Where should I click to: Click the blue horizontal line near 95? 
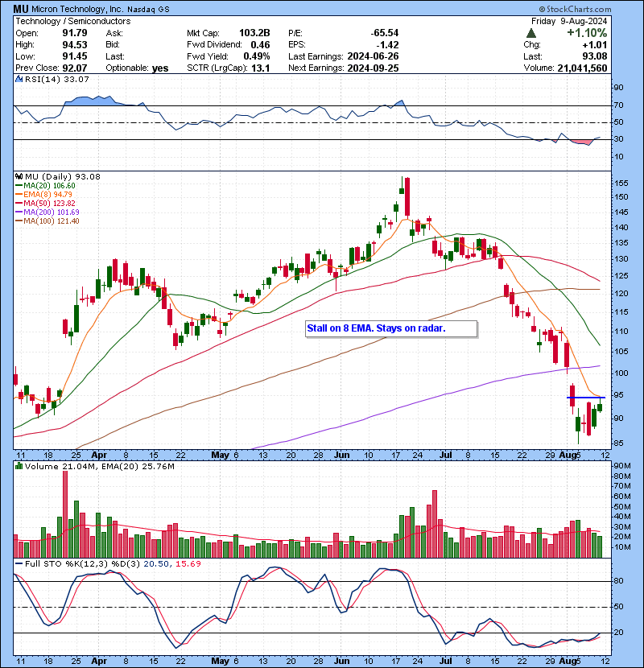coord(585,398)
